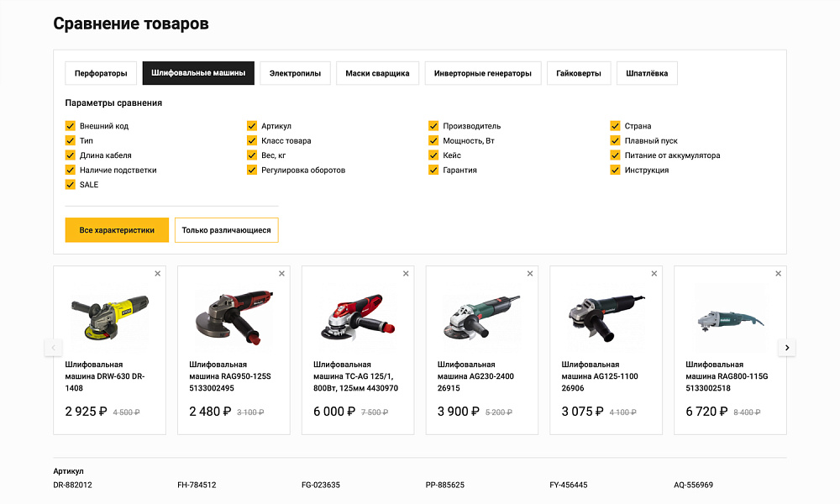This screenshot has width=840, height=504.
Task: Open the yellow DRW-630 grinder product thumbnail
Action: pyautogui.click(x=108, y=315)
